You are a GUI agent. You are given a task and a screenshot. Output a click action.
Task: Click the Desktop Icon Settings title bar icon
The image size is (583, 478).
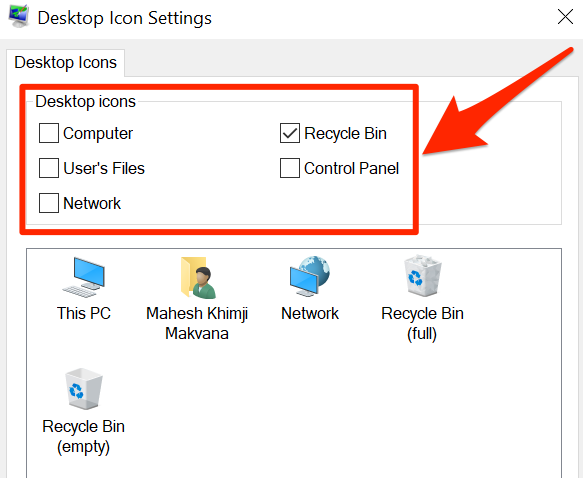[18, 16]
